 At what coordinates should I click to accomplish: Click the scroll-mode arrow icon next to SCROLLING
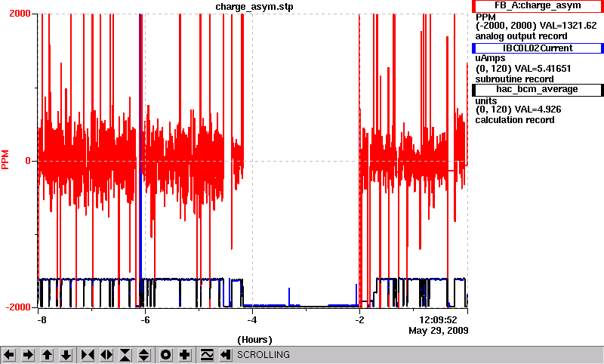226,355
